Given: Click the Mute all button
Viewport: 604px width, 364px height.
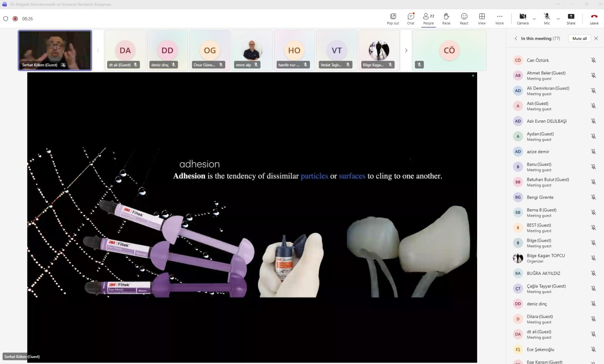Looking at the screenshot, I should tap(579, 39).
